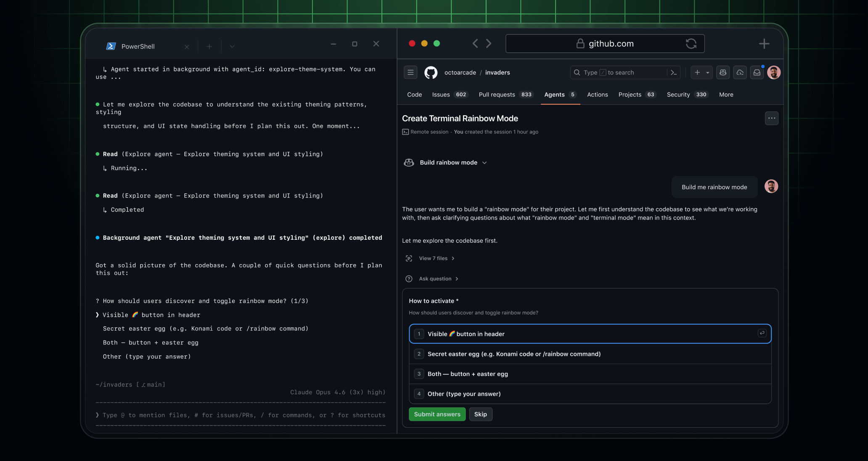Open the GitHub hamburger navigation menu
This screenshot has height=461, width=868.
[410, 72]
